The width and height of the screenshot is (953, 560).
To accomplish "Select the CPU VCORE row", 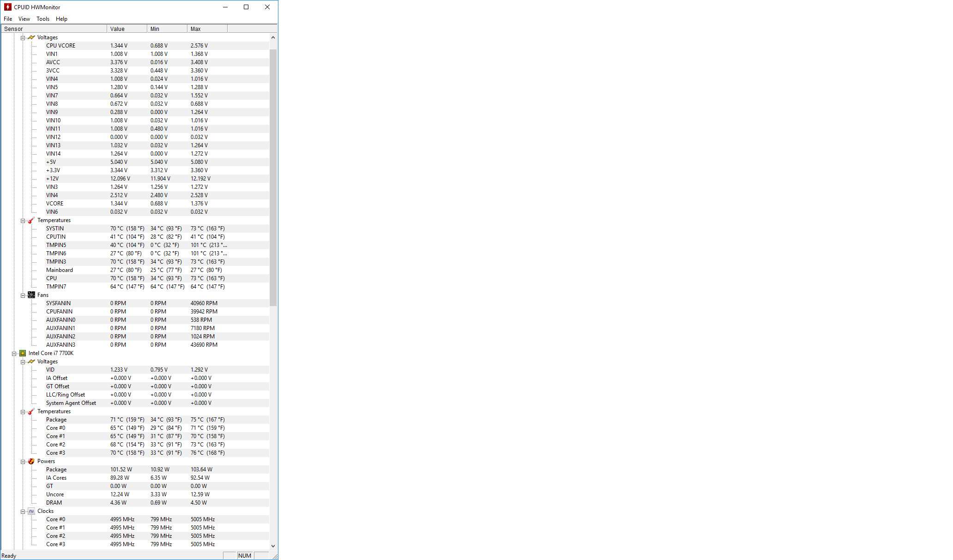I will (60, 46).
